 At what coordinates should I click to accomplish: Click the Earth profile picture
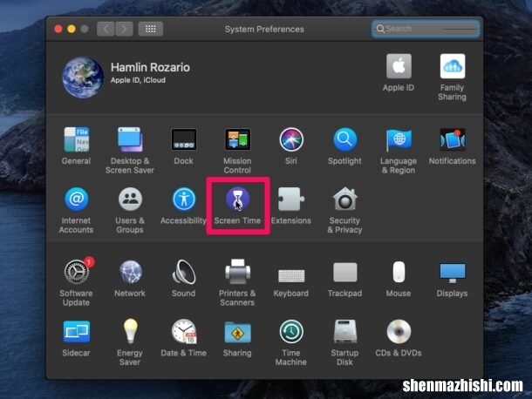83,77
